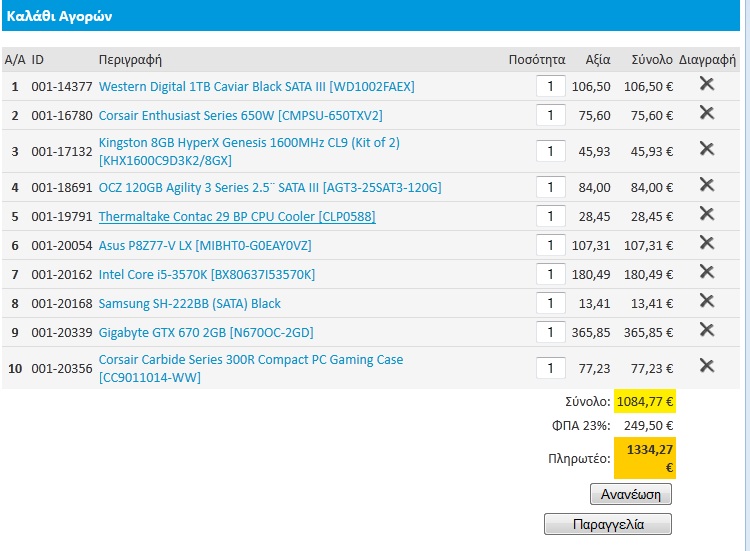Viewport: 750px width, 551px height.
Task: View Corsair Carbide Series 300R case
Action: click(251, 368)
